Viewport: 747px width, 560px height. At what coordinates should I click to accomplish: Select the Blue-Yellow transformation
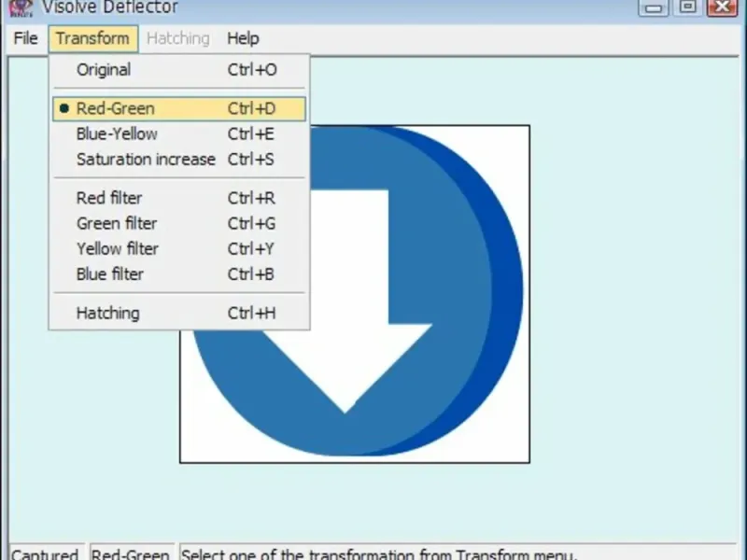tap(179, 133)
